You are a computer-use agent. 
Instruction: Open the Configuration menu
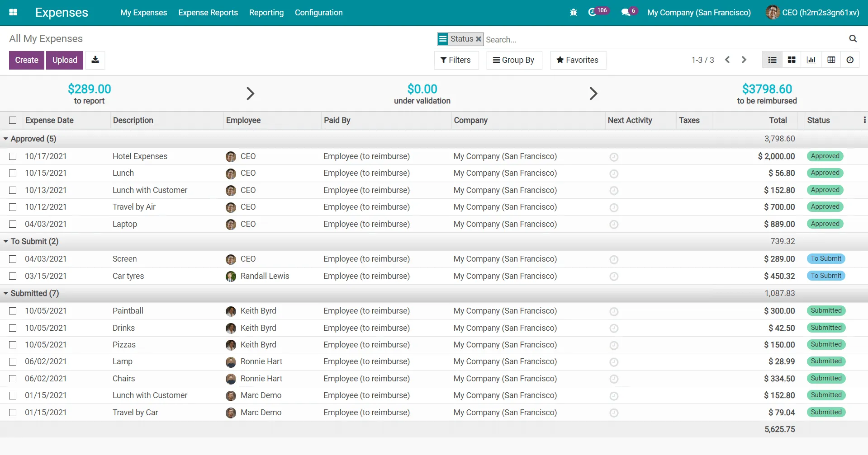(x=318, y=13)
